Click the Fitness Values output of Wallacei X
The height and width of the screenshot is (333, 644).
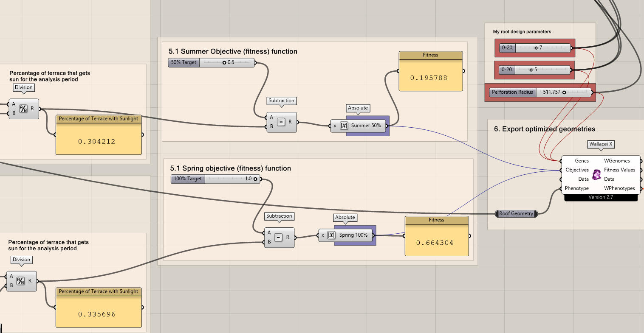click(x=620, y=170)
